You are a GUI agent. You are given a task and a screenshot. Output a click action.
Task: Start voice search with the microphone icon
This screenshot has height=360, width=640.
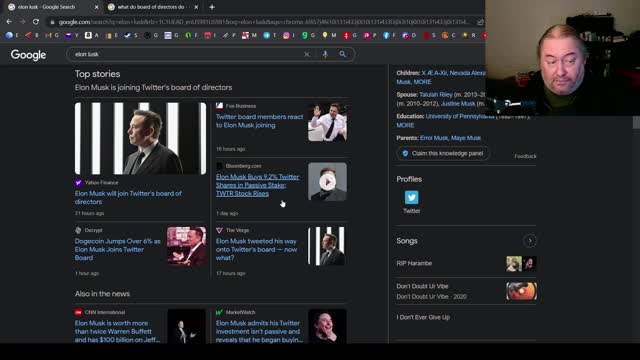coord(325,54)
